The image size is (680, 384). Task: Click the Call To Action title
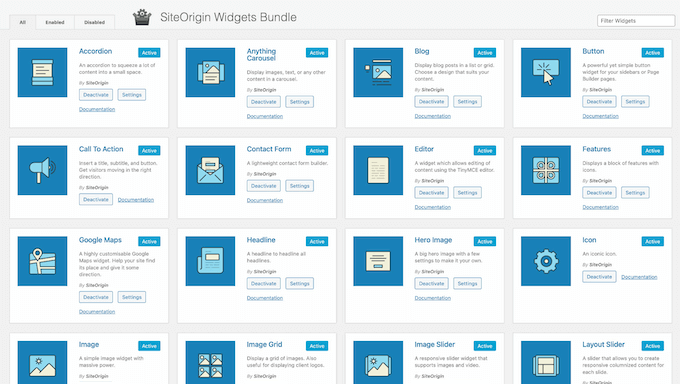[101, 149]
